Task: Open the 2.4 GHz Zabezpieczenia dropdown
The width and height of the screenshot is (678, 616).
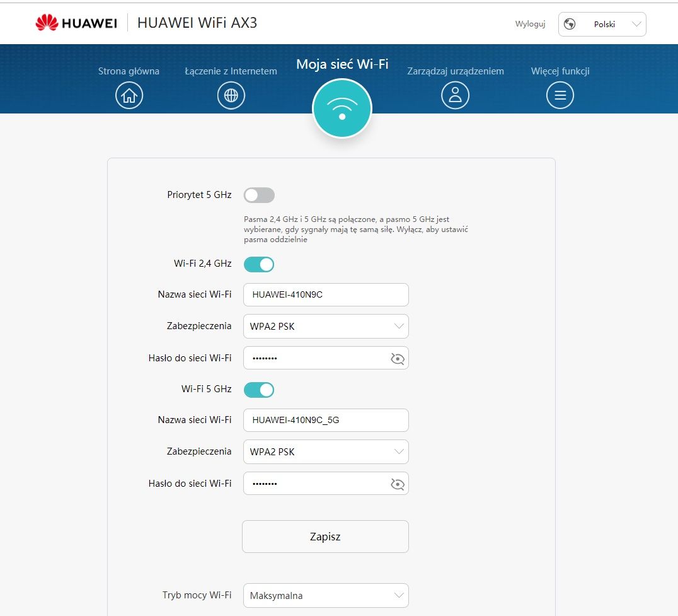Action: pos(326,326)
